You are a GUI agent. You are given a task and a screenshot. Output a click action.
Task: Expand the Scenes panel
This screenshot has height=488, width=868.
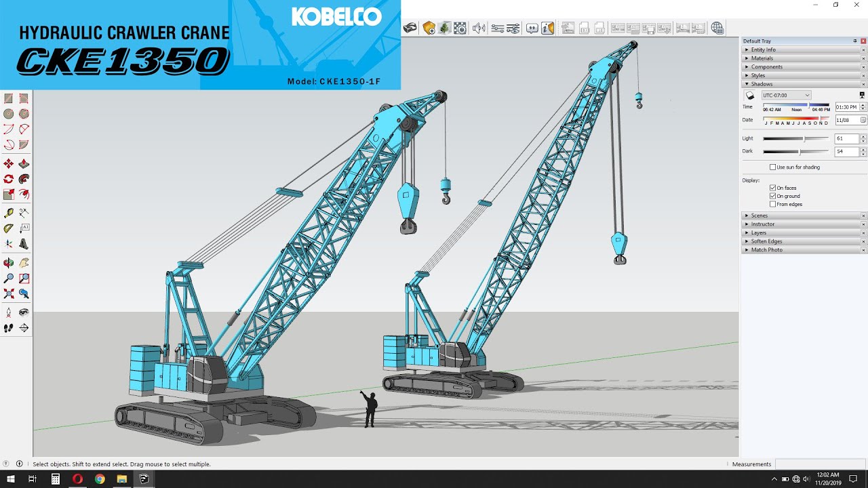tap(804, 216)
